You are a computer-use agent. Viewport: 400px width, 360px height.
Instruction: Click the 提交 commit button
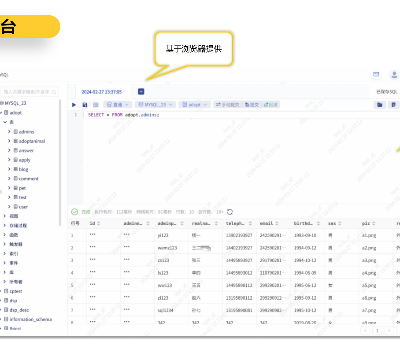click(x=252, y=105)
